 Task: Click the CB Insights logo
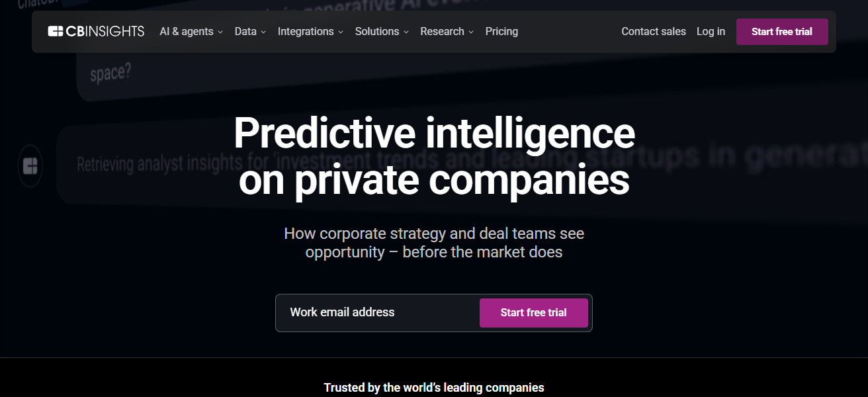[97, 30]
